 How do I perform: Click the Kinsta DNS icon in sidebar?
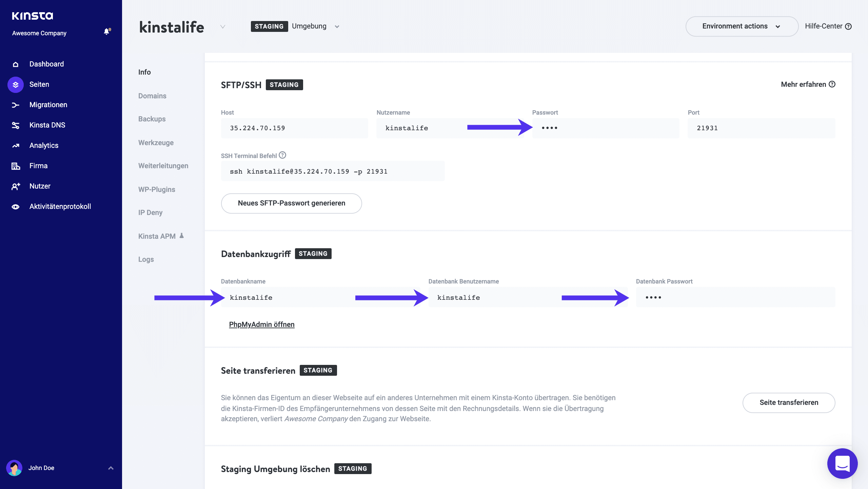pos(16,125)
